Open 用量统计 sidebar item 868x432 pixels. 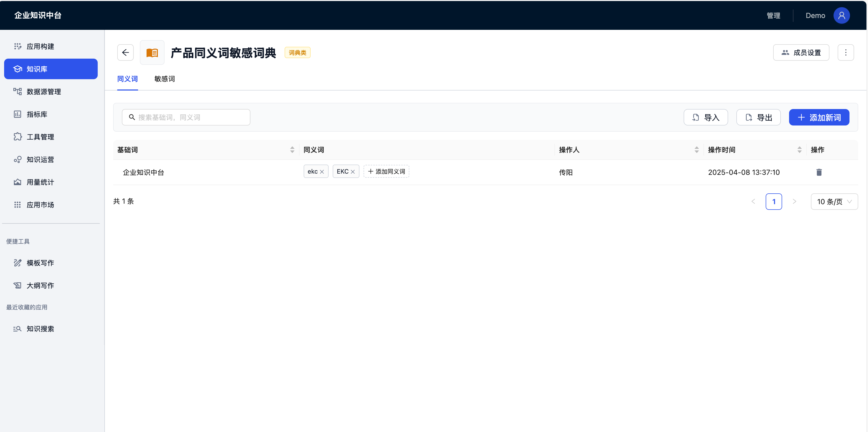[x=40, y=182]
